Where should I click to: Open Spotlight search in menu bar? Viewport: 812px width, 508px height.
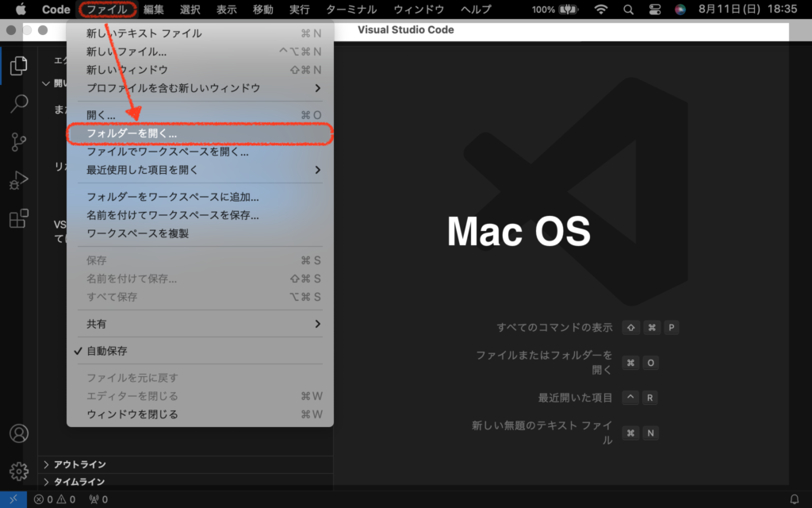pos(628,10)
